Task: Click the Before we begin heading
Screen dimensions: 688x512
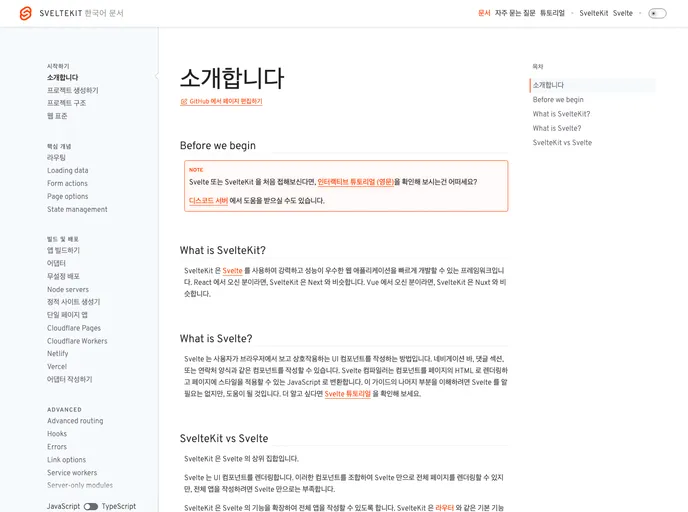Action: point(218,146)
